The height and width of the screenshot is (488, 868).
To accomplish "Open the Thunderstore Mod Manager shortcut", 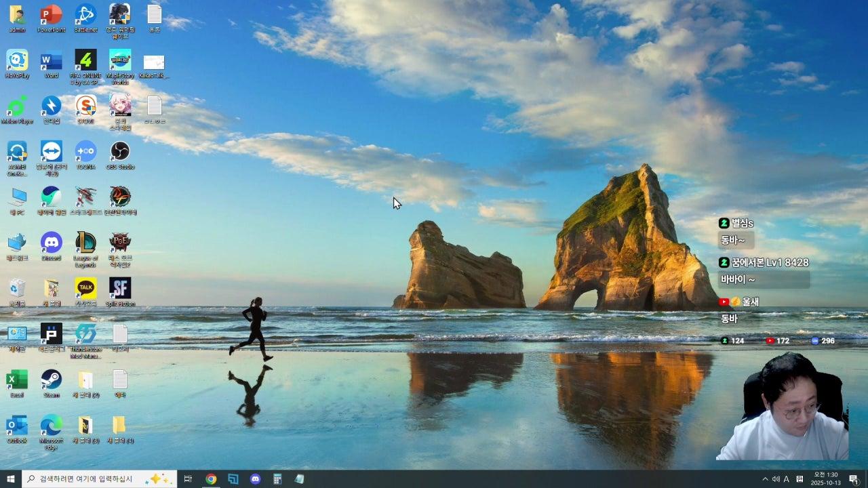I will (x=85, y=334).
